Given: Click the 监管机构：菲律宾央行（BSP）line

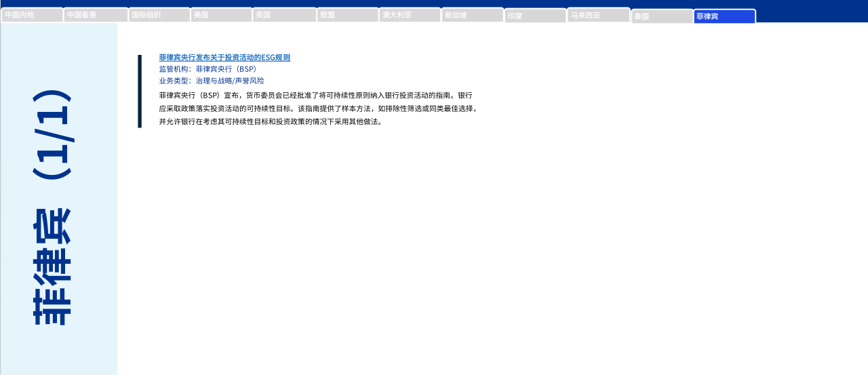Looking at the screenshot, I should click(208, 69).
